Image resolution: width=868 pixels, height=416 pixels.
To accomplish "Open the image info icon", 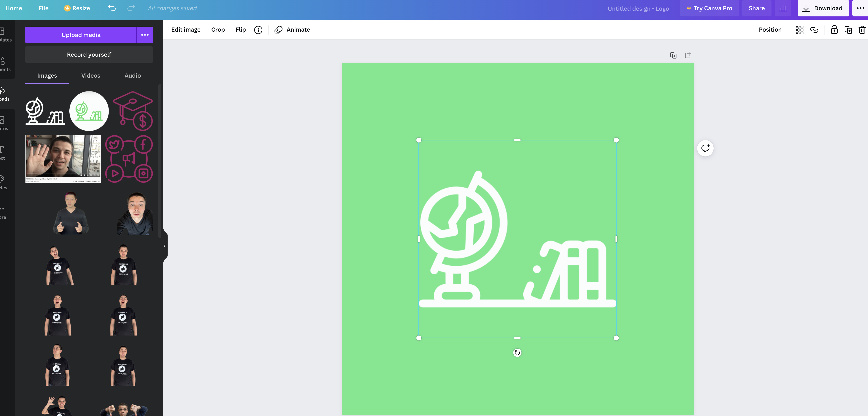I will [258, 30].
